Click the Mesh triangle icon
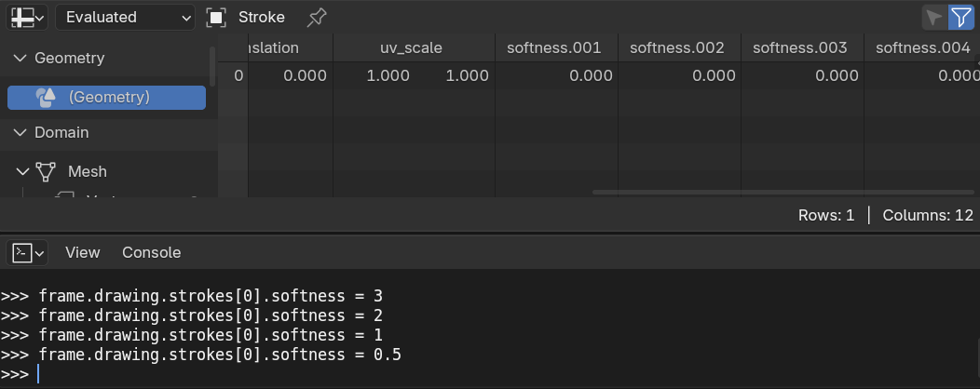This screenshot has width=980, height=389. (x=46, y=171)
